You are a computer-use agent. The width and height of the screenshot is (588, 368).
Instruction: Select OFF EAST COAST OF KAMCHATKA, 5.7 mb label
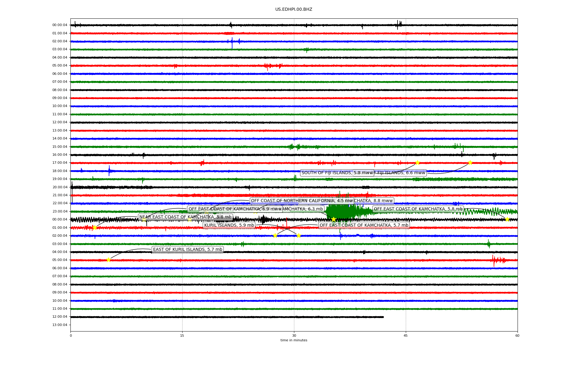click(x=364, y=225)
